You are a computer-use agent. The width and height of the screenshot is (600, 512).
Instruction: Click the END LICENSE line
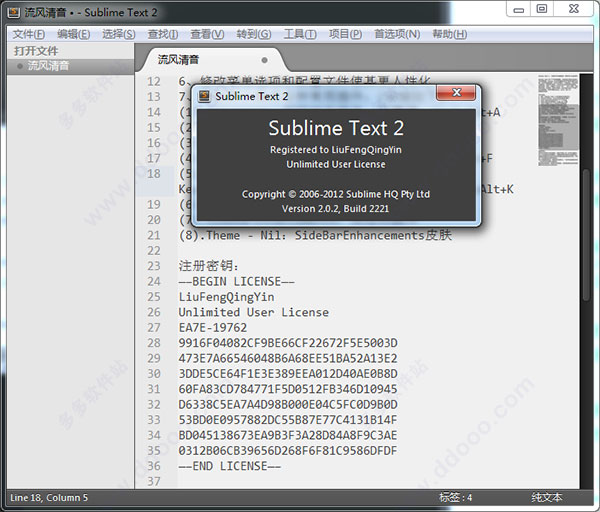click(230, 466)
